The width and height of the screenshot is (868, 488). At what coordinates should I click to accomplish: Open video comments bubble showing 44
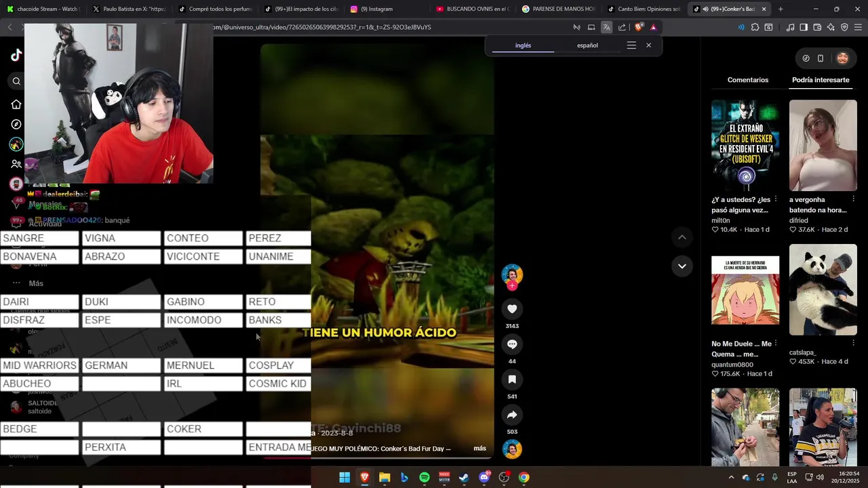click(x=512, y=344)
